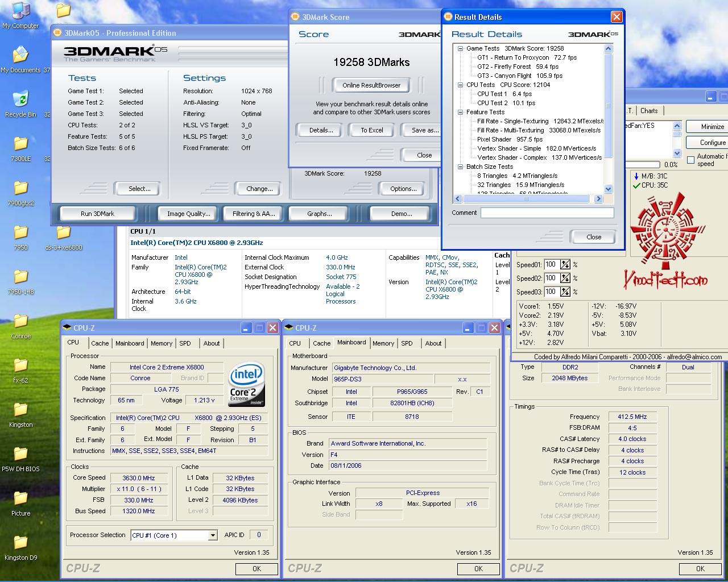Click the Run 3DMark button
728x582 pixels.
(97, 214)
